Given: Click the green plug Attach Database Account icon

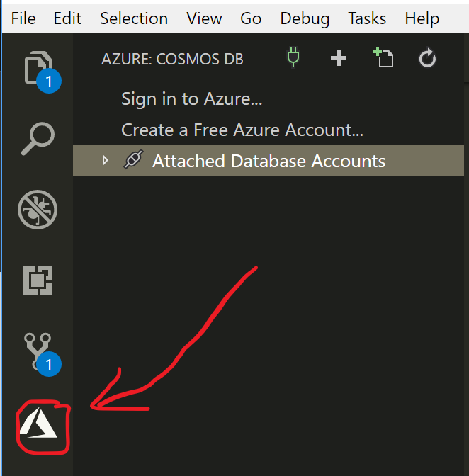Looking at the screenshot, I should tap(293, 57).
